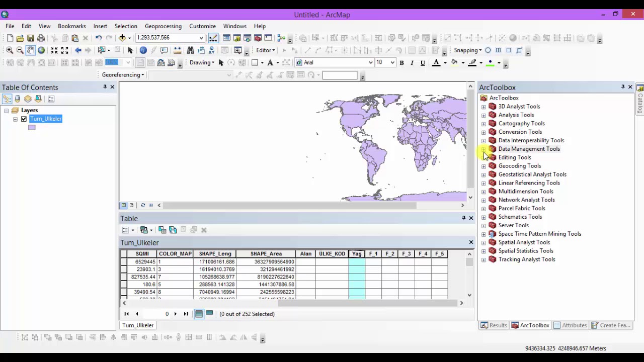Open the Geoprocessing menu
Screen dimensions: 644x362
click(x=163, y=26)
